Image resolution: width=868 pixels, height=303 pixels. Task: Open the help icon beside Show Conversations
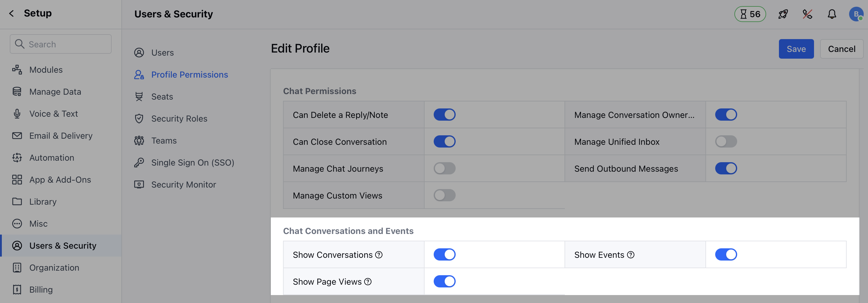coord(379,255)
